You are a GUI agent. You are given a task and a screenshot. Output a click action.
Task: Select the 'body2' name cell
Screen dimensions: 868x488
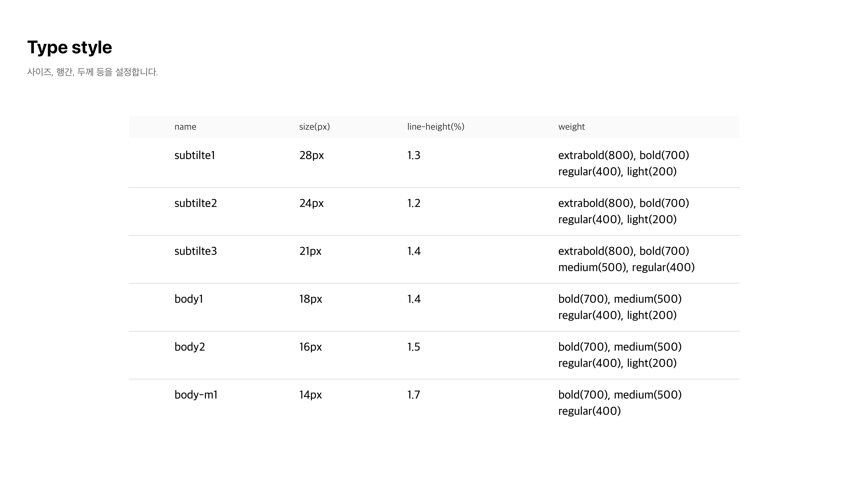coord(190,347)
